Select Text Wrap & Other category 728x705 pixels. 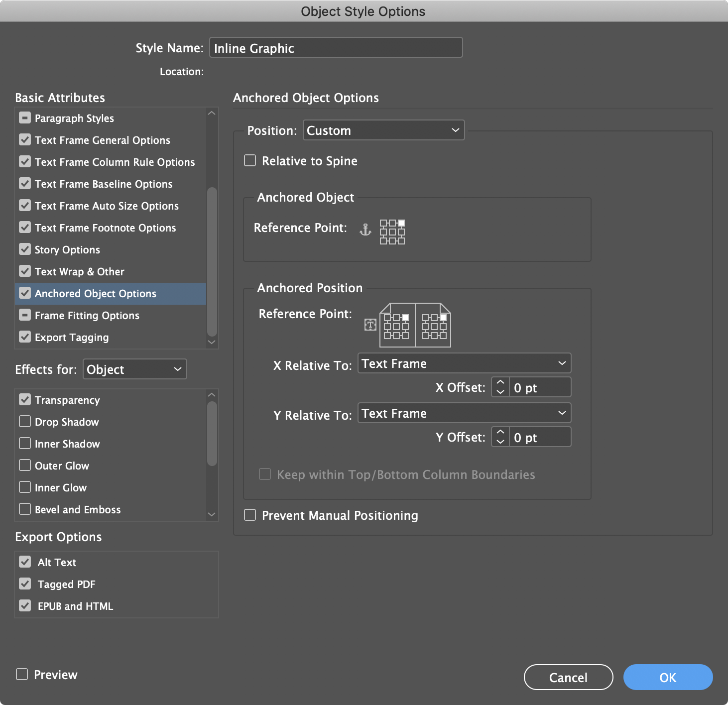[80, 272]
